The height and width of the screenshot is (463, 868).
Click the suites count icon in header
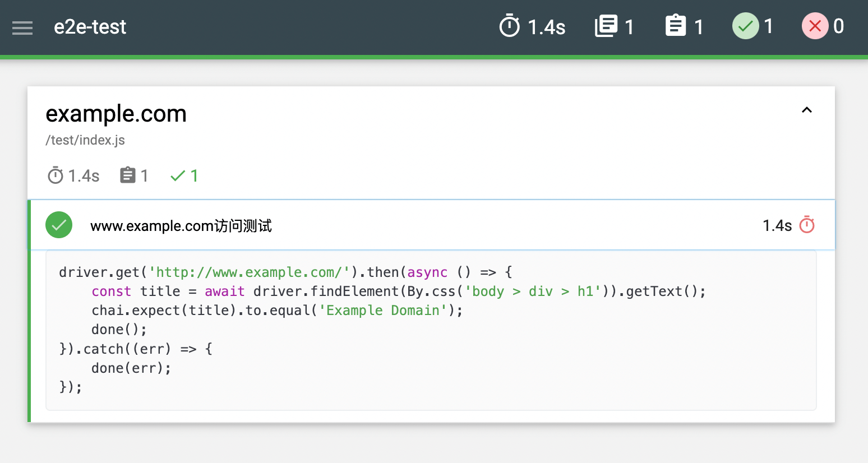pyautogui.click(x=606, y=26)
